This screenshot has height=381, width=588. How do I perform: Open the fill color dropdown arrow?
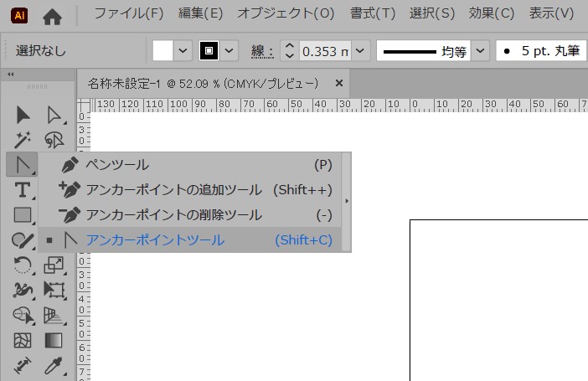pyautogui.click(x=183, y=50)
